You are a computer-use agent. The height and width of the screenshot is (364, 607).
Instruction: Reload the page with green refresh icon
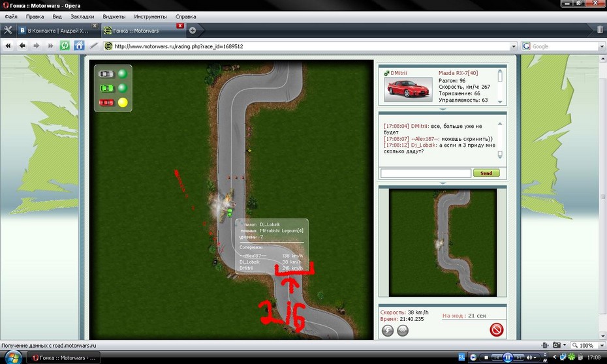click(65, 46)
